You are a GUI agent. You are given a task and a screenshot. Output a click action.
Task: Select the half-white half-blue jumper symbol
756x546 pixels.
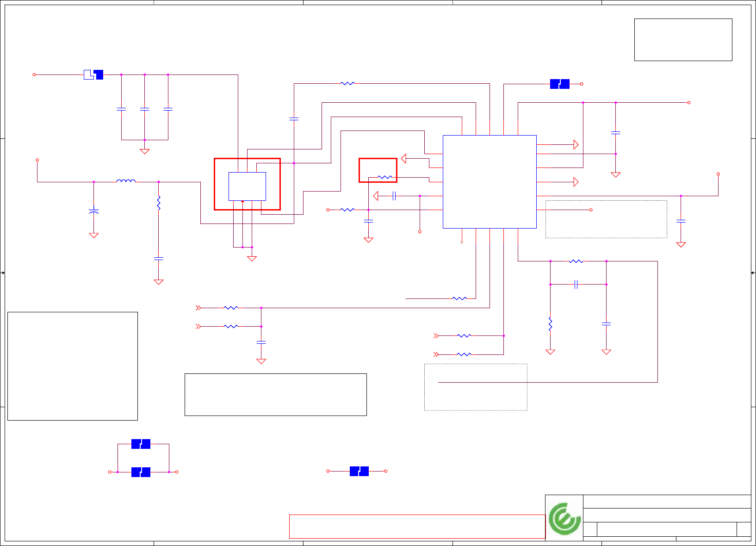(x=93, y=74)
